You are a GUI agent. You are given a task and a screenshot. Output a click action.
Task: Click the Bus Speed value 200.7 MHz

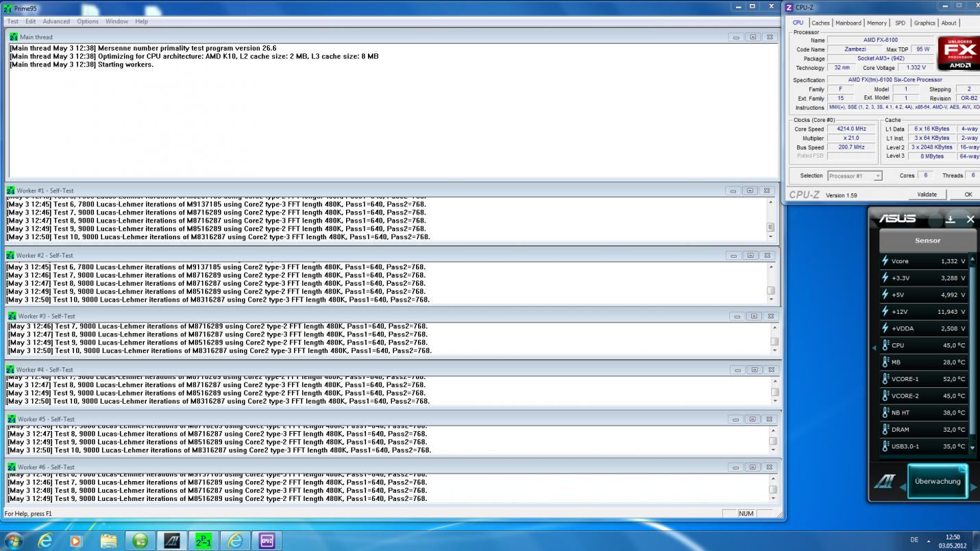(851, 147)
